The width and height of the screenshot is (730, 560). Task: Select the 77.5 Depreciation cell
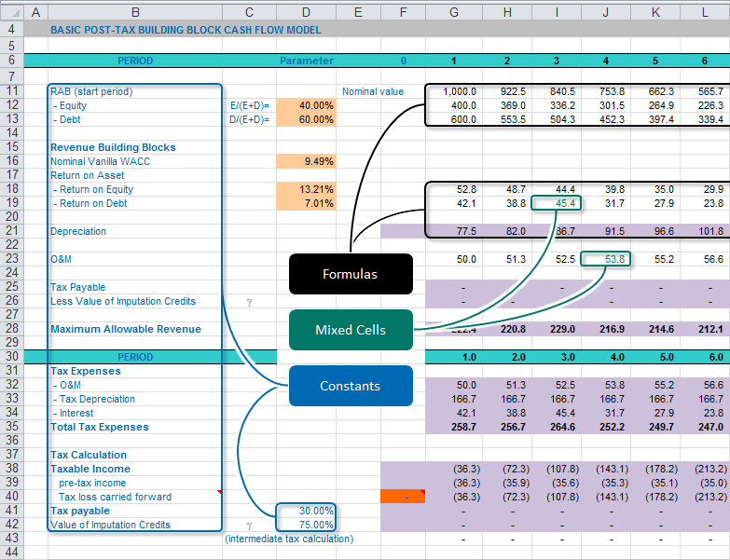tap(454, 231)
